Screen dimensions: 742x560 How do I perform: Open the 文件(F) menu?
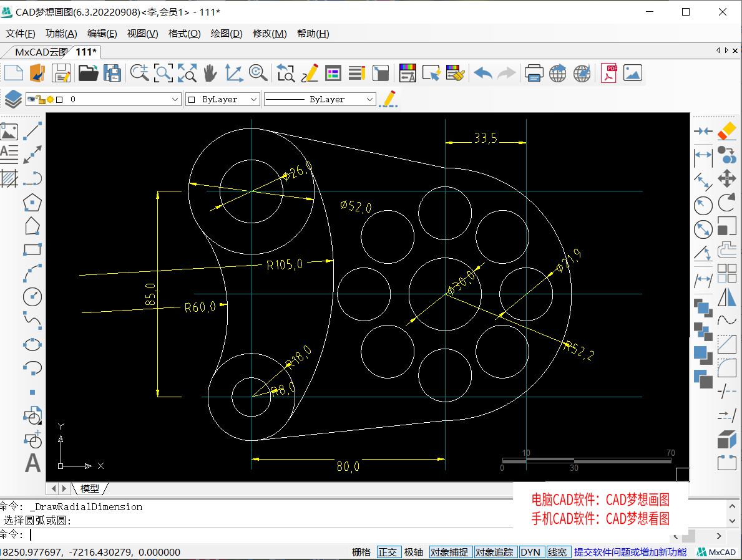[21, 34]
